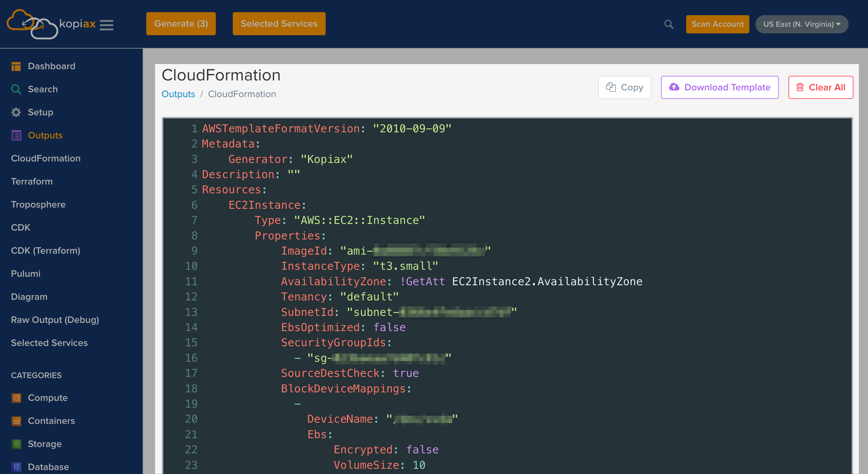Click the Storage category icon

click(x=16, y=444)
